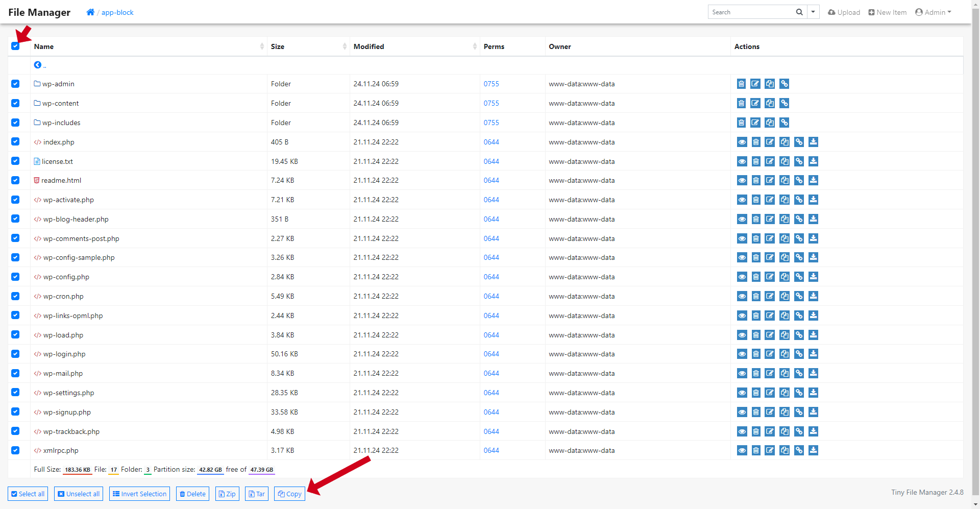Expand the advanced search dropdown arrow
980x509 pixels.
tap(813, 12)
